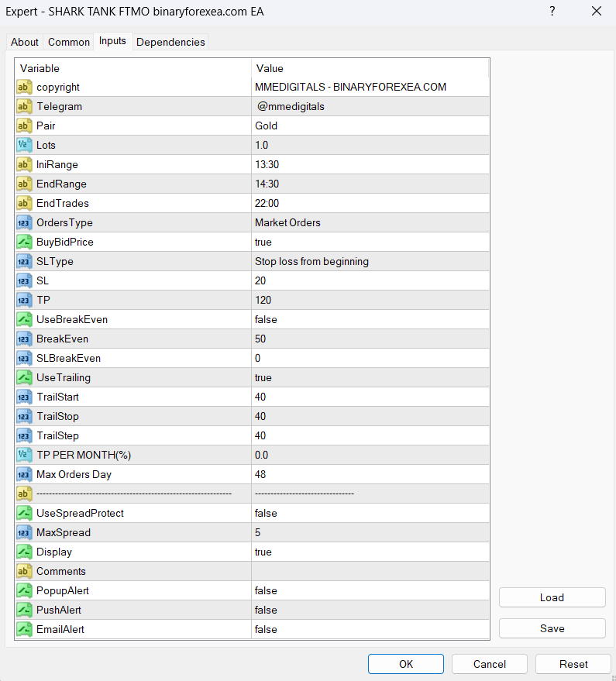Viewport: 616px width, 681px height.
Task: Click the Reset button
Action: (x=573, y=664)
